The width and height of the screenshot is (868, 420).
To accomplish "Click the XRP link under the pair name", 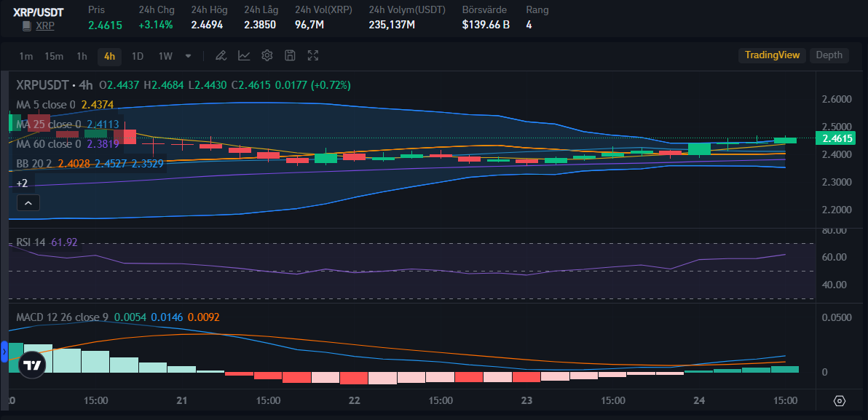I will click(45, 25).
